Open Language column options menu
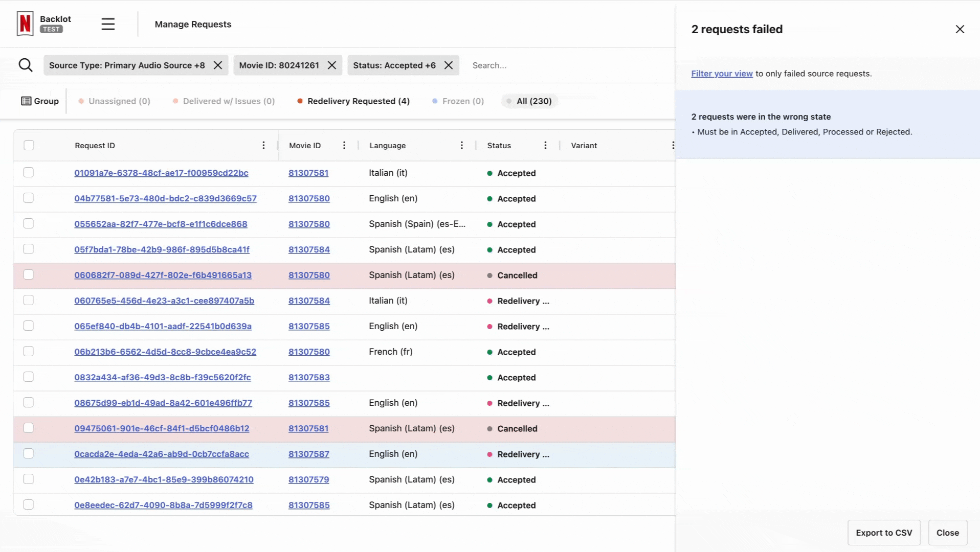This screenshot has height=552, width=980. 461,146
